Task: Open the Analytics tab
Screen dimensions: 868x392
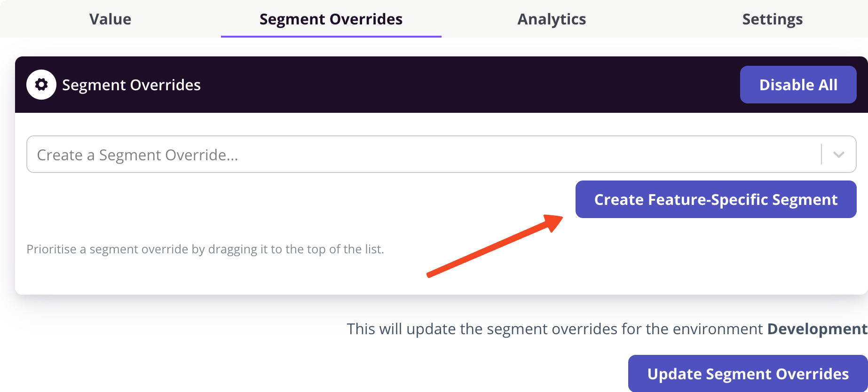Action: [552, 19]
